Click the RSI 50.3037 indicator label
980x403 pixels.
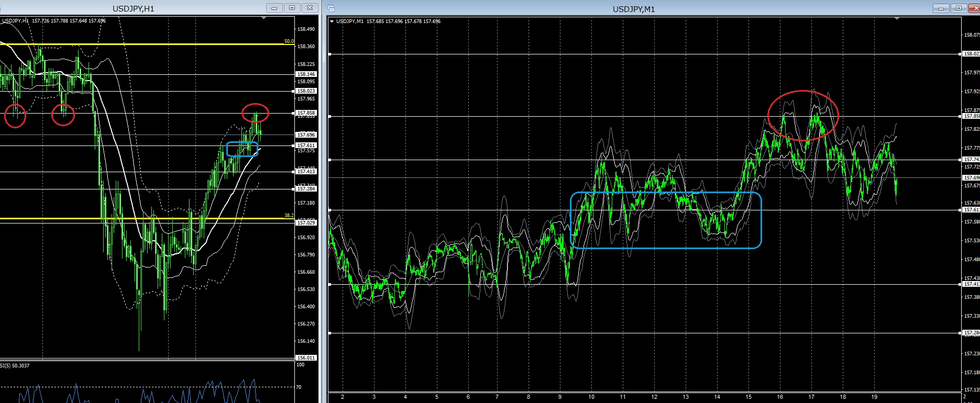pos(15,366)
